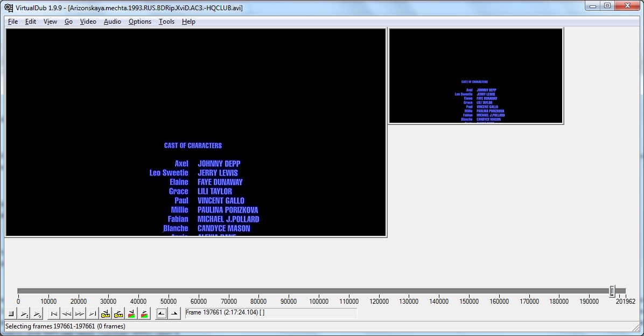The height and width of the screenshot is (336, 644).
Task: Play the output video preview
Action: point(37,314)
